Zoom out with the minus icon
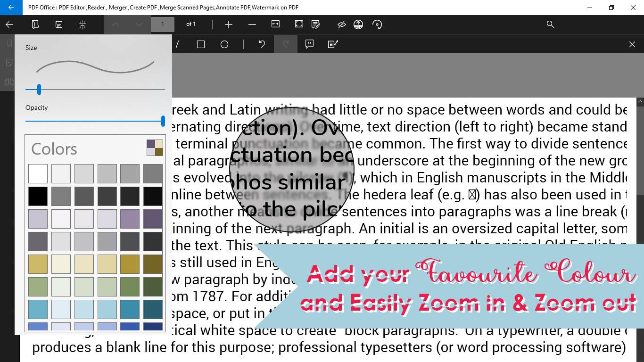 click(252, 25)
